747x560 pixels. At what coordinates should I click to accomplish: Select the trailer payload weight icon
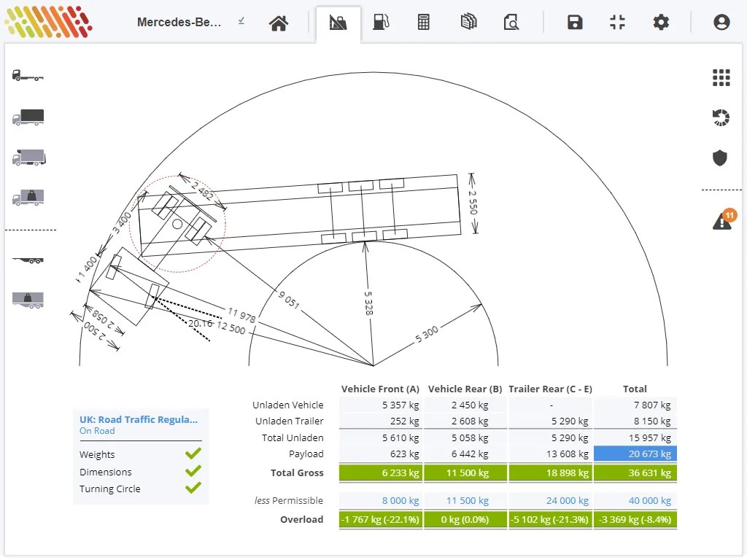coord(28,300)
